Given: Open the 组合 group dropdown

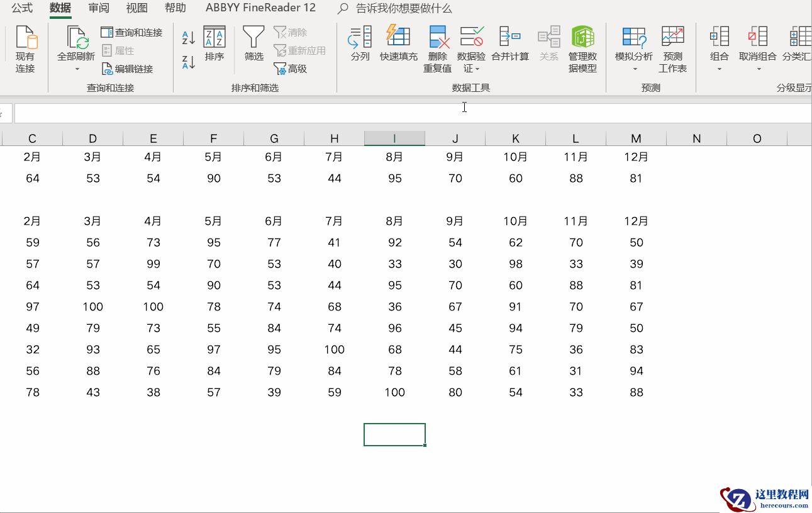Looking at the screenshot, I should pyautogui.click(x=719, y=69).
